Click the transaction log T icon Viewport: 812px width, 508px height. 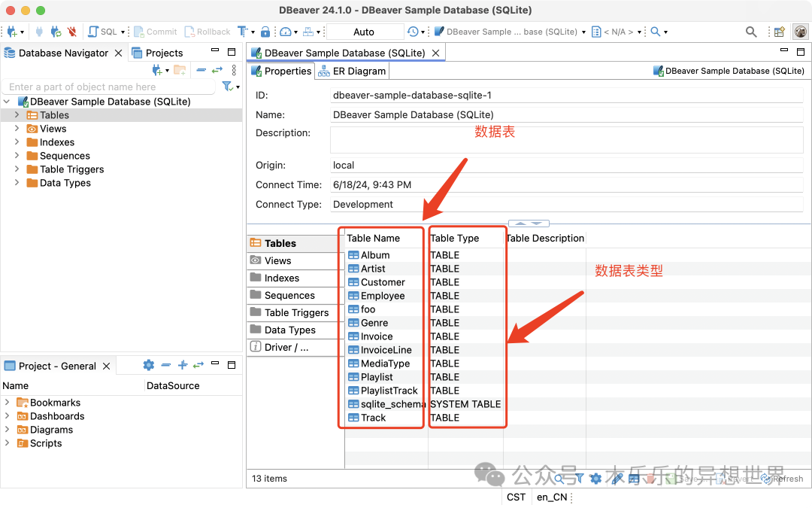[x=242, y=32]
